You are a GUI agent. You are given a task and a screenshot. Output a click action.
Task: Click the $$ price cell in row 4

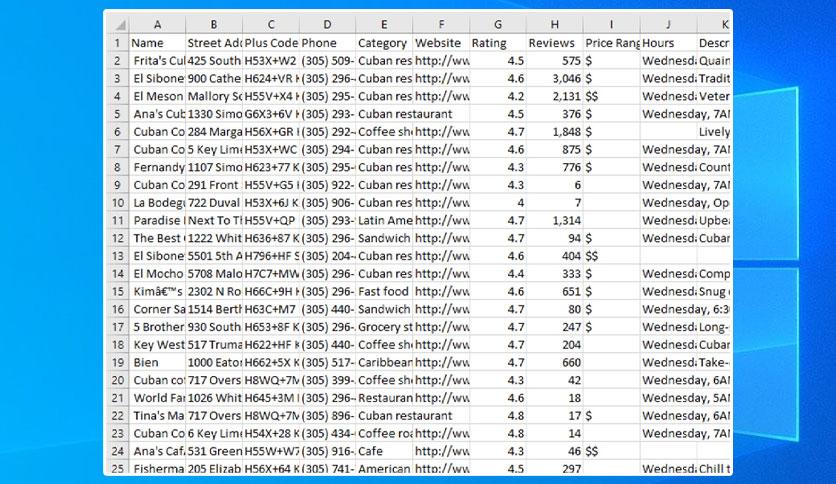(612, 96)
